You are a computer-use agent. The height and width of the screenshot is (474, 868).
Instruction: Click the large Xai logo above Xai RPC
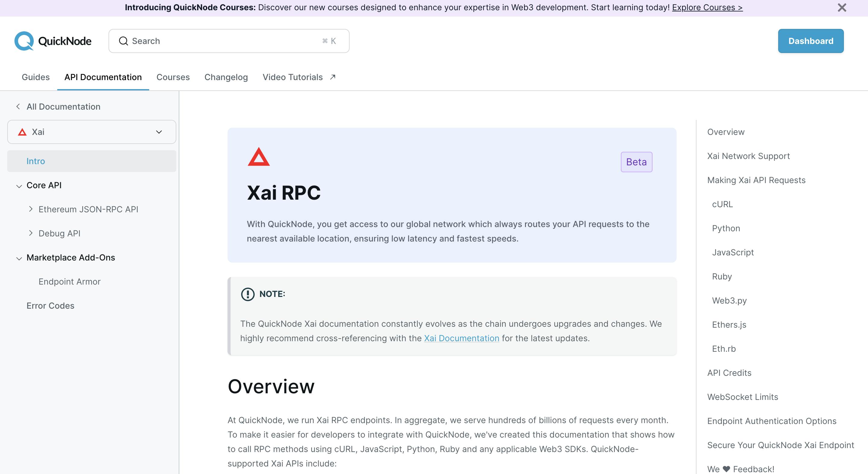click(x=259, y=157)
